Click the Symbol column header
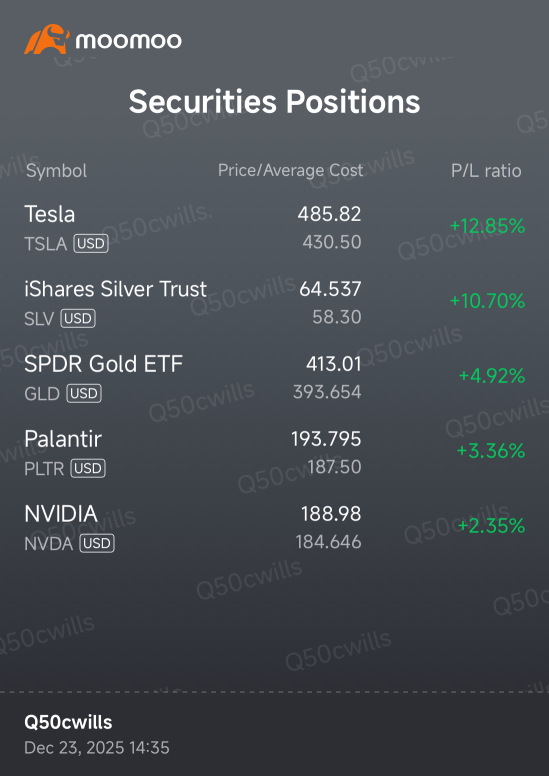The width and height of the screenshot is (549, 776). 56,171
